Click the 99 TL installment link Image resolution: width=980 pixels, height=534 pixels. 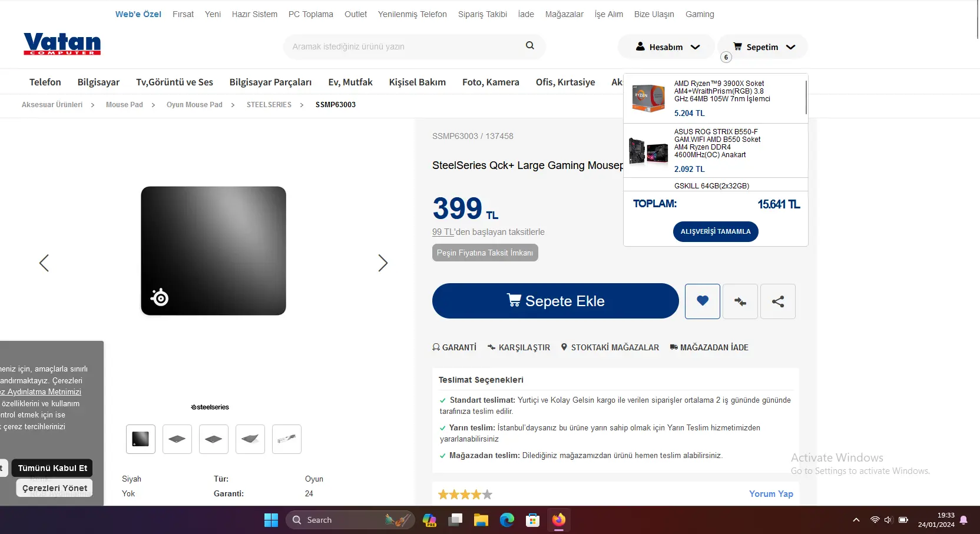443,232
